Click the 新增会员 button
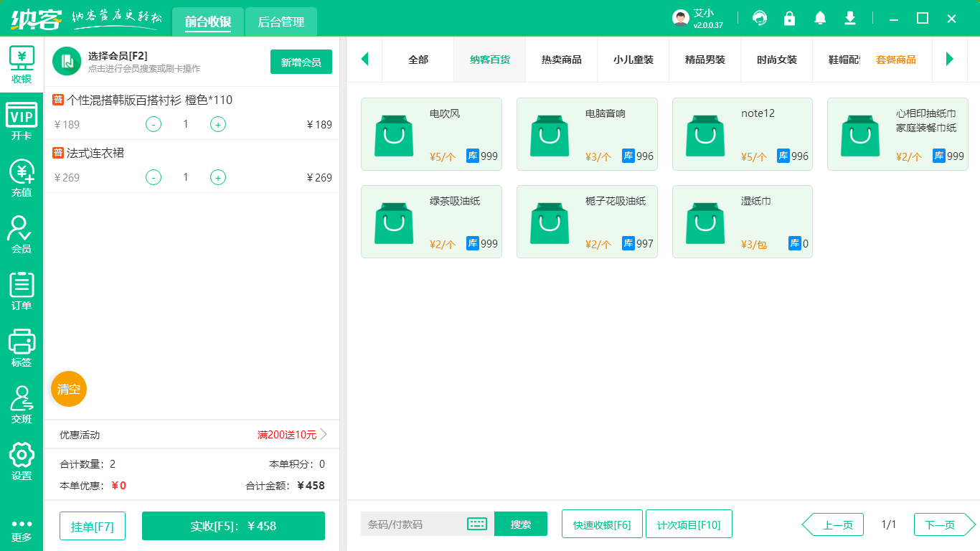Viewport: 980px width, 551px height. 301,62
